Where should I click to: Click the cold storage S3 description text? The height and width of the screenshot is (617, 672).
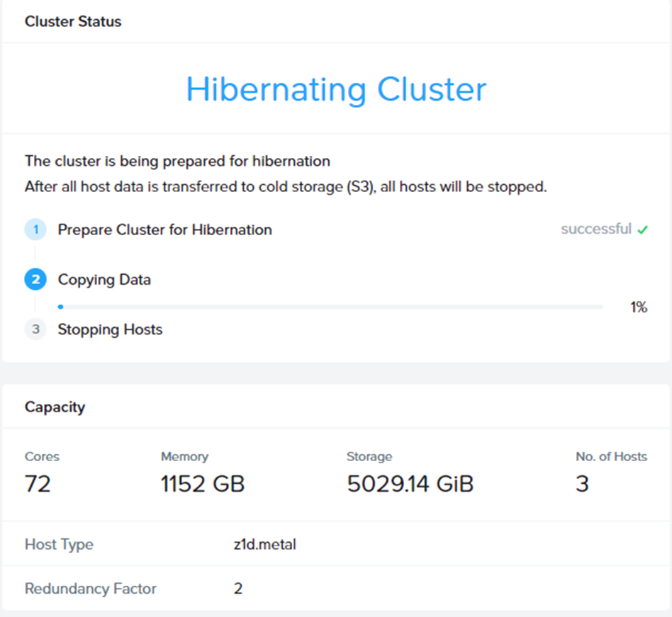[286, 188]
